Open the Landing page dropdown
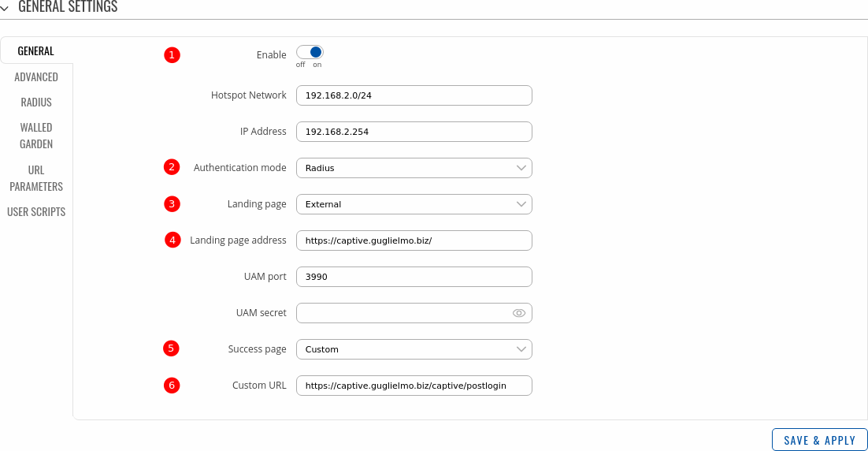The height and width of the screenshot is (451, 868). [414, 204]
